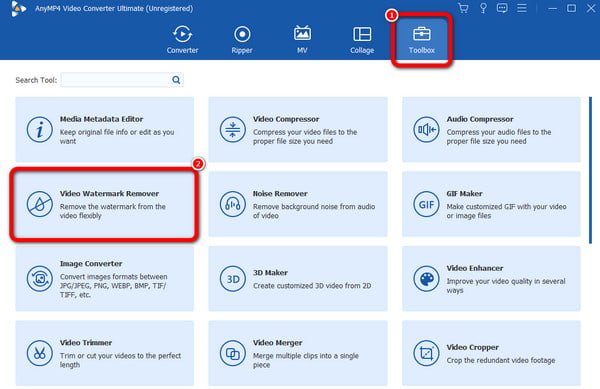The height and width of the screenshot is (389, 600).
Task: Click inside the Search Tool field
Action: click(x=122, y=80)
